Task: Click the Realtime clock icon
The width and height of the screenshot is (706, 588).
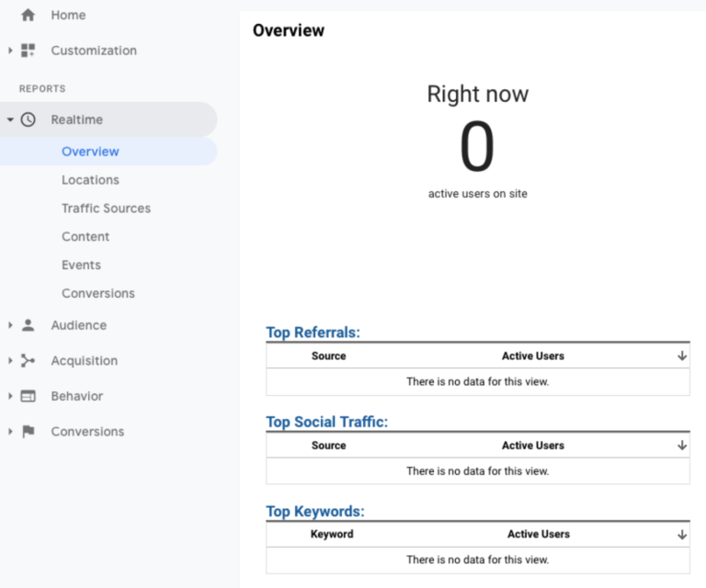Action: click(28, 119)
